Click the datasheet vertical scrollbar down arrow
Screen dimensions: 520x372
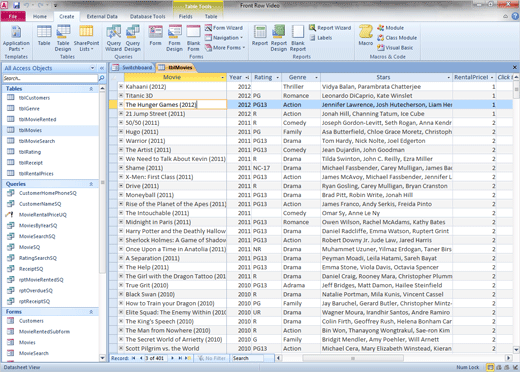click(x=516, y=350)
